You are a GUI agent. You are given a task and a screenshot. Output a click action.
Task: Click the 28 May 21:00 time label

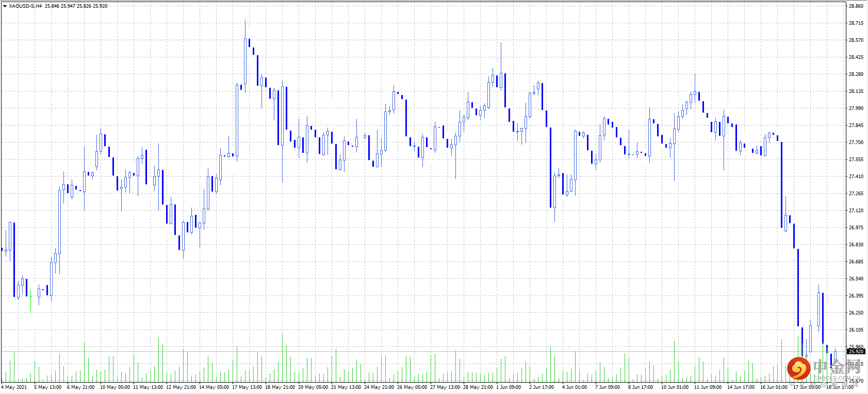[x=478, y=387]
